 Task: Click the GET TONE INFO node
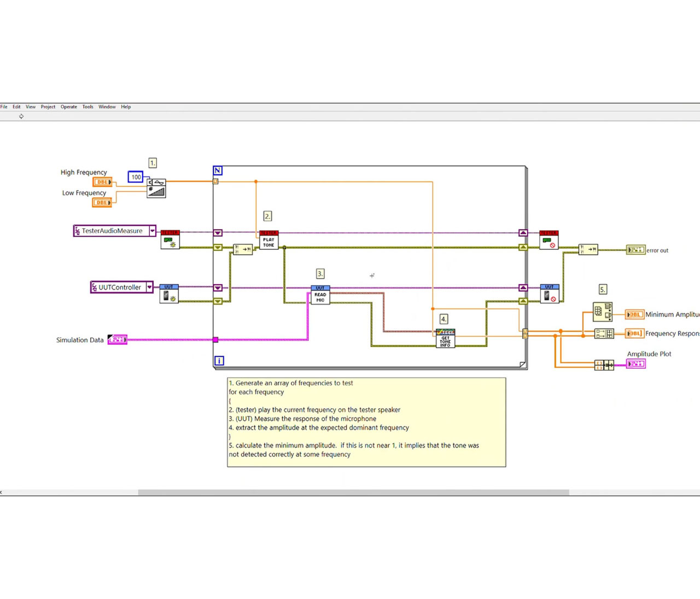click(x=445, y=338)
